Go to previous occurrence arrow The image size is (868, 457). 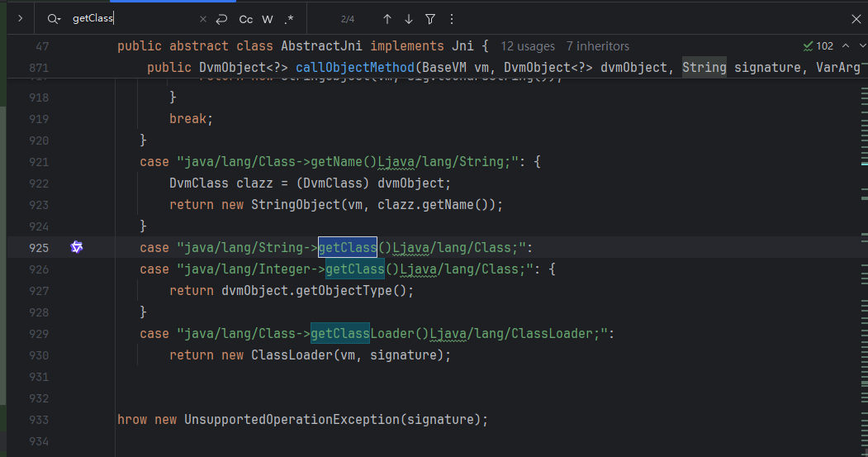tap(387, 19)
